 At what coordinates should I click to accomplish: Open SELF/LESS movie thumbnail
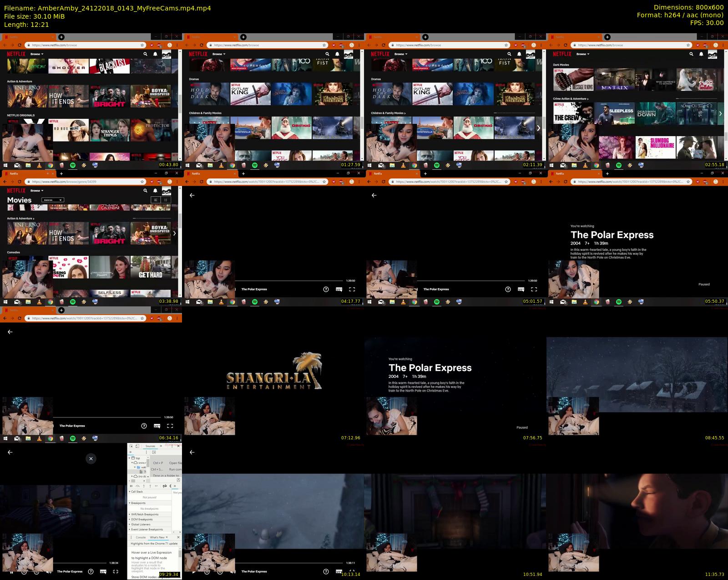pos(110,293)
